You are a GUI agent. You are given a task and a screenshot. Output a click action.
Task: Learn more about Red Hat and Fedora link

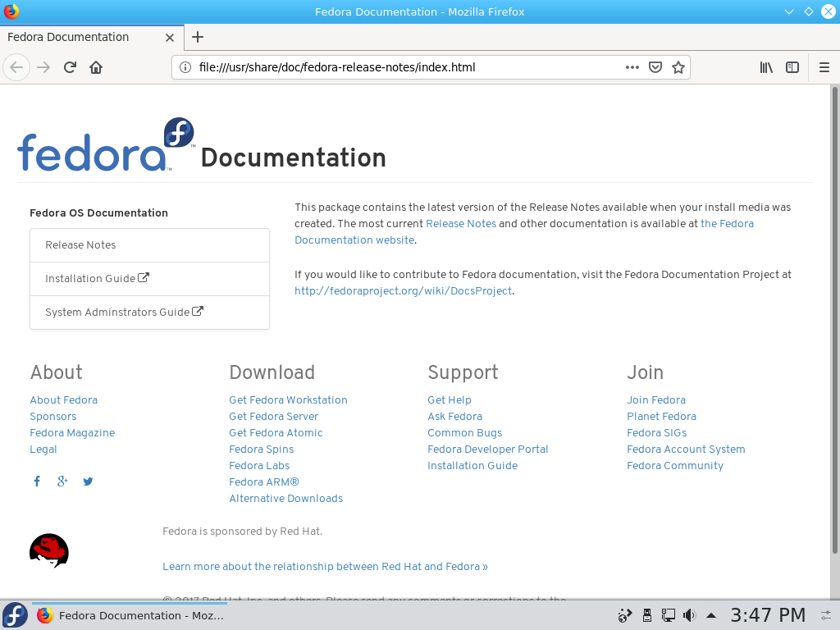coord(325,567)
